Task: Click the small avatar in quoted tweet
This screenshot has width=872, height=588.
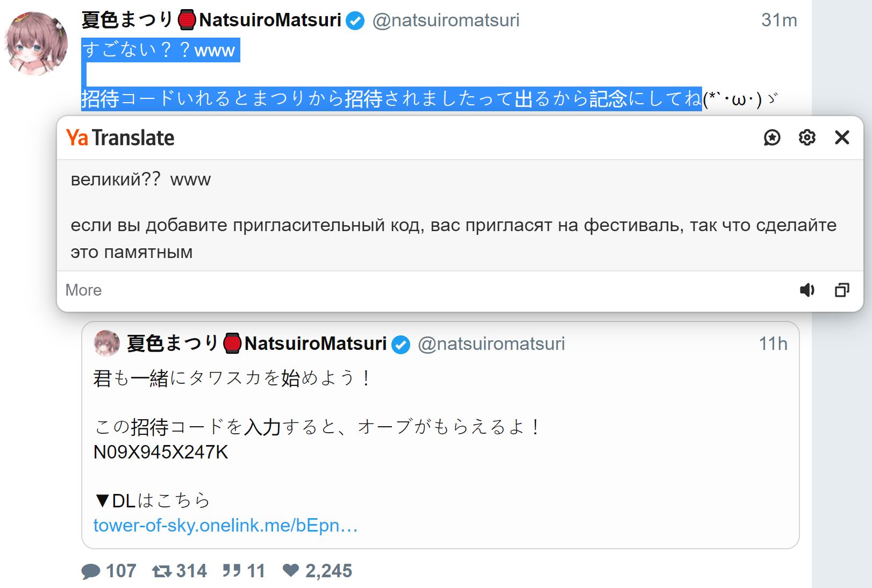Action: click(x=107, y=343)
